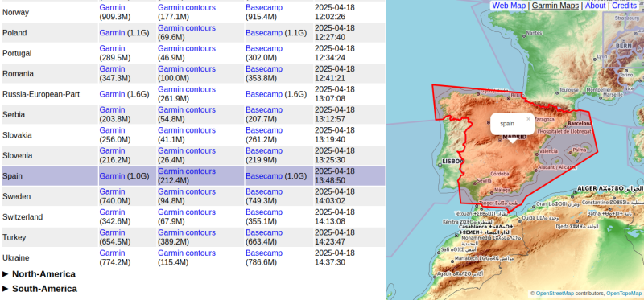Download Garmin contours for Switzerland
Screen dimensions: 644x300
click(187, 212)
